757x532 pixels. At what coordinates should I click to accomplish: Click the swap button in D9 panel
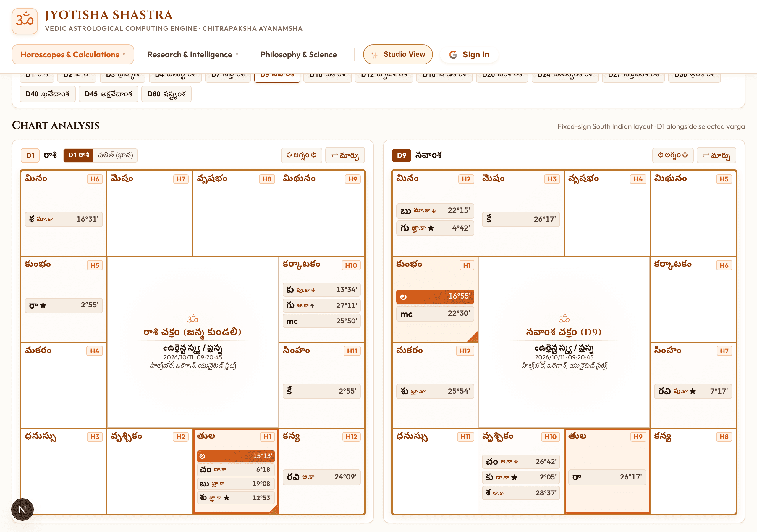(716, 155)
